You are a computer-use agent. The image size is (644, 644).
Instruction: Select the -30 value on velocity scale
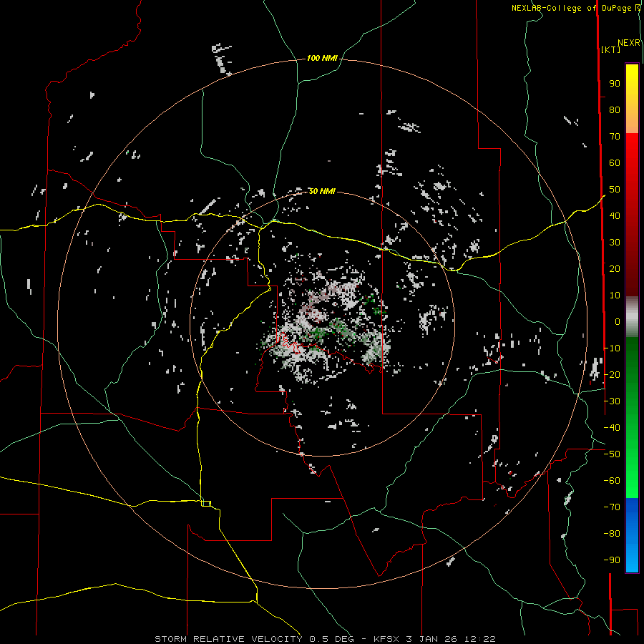pyautogui.click(x=612, y=401)
